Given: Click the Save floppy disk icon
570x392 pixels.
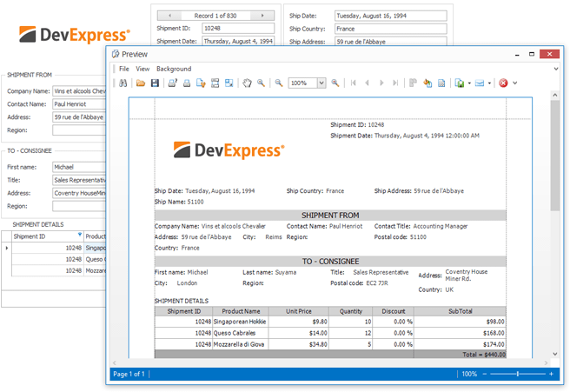Looking at the screenshot, I should 155,83.
